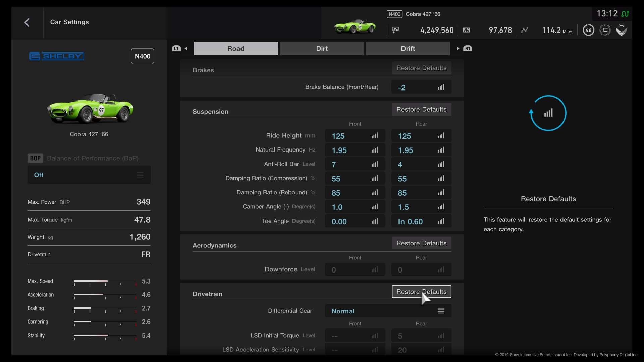Go back using the left chevron arrow
The width and height of the screenshot is (644, 362).
27,22
